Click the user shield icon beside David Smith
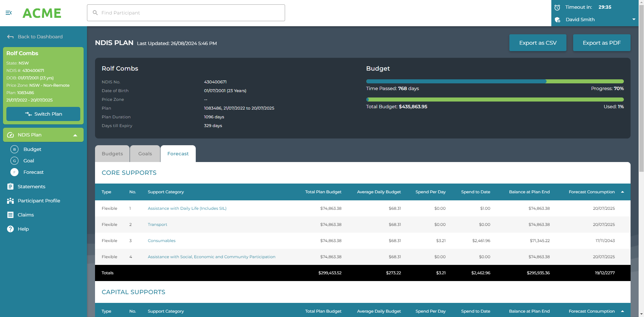The height and width of the screenshot is (317, 644). (557, 20)
